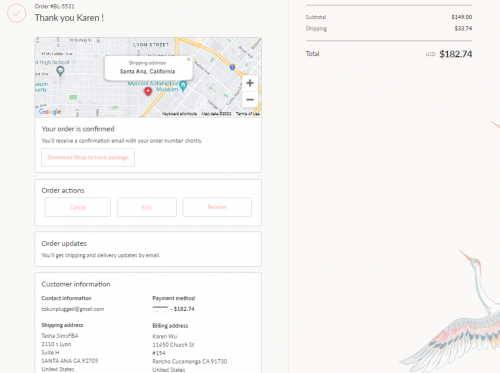Click the LYON STREET label on map

(151, 45)
